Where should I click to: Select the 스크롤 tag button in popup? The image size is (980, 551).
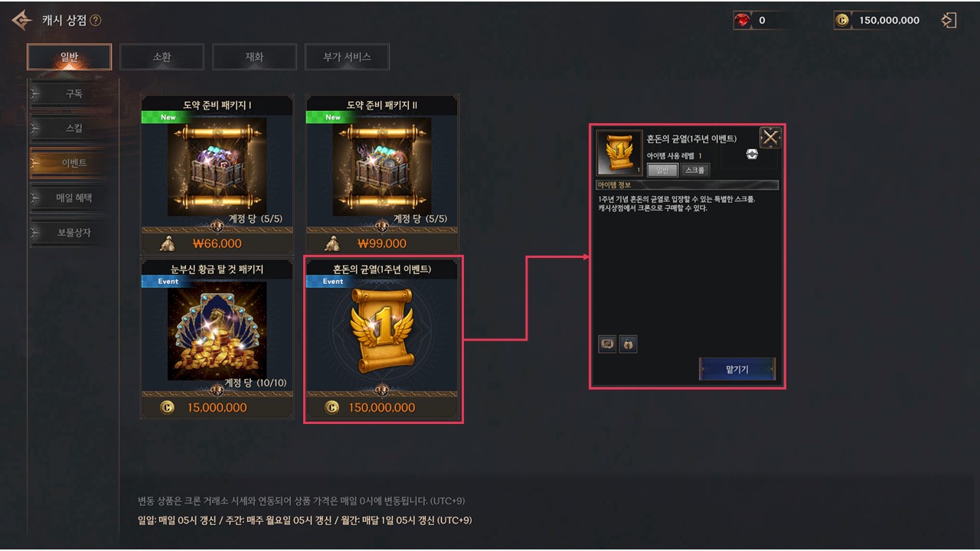695,170
